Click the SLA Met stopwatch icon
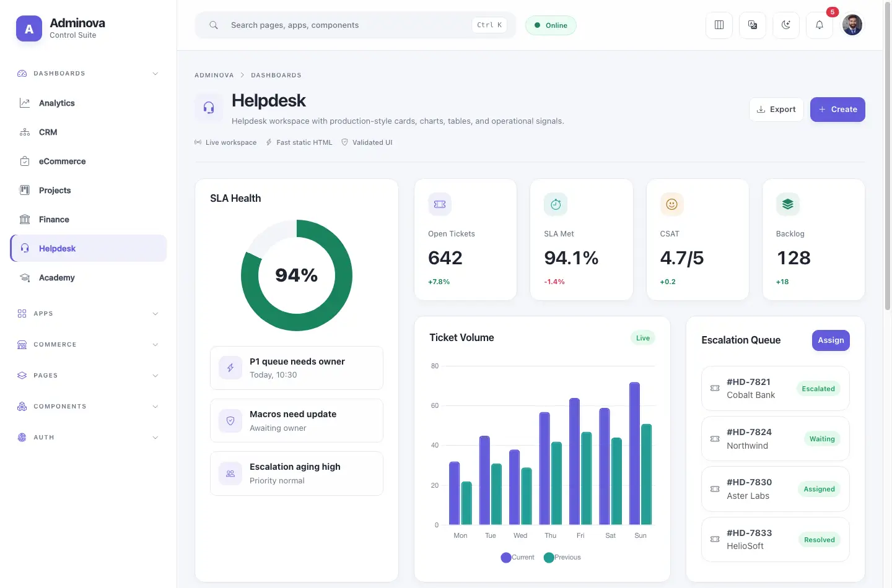This screenshot has height=588, width=892. [556, 204]
